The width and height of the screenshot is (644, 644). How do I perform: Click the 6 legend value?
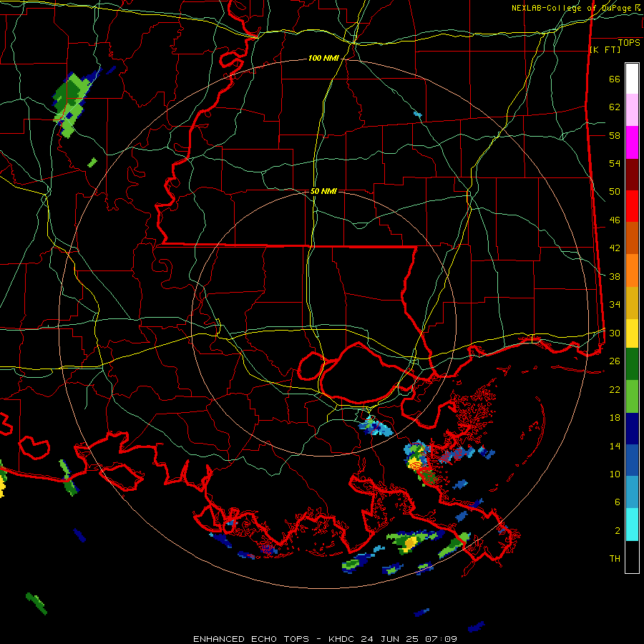618,502
